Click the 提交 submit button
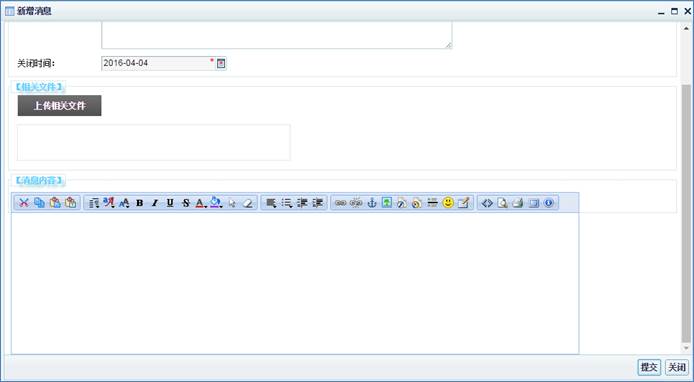This screenshot has width=694, height=382. coord(649,367)
